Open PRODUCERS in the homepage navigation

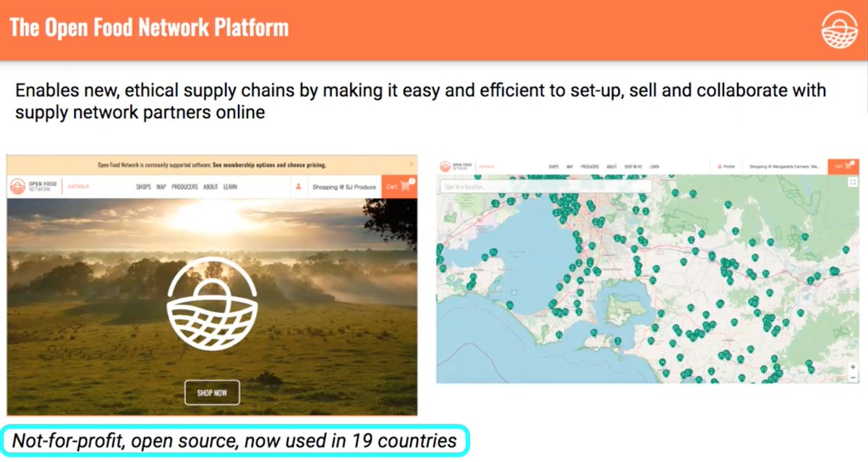click(184, 187)
